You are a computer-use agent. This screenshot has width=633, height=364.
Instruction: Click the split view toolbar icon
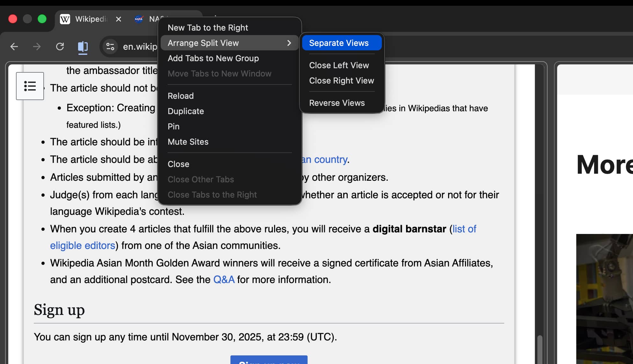83,47
